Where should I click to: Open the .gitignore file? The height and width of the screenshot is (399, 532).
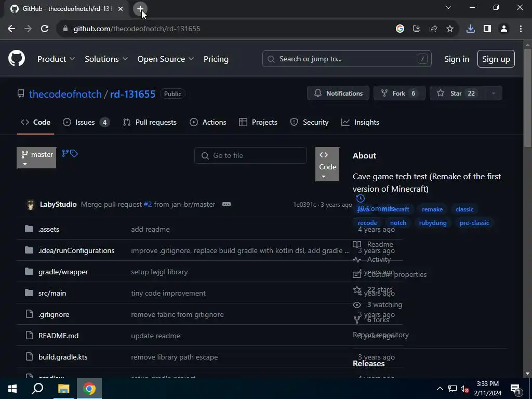point(54,314)
